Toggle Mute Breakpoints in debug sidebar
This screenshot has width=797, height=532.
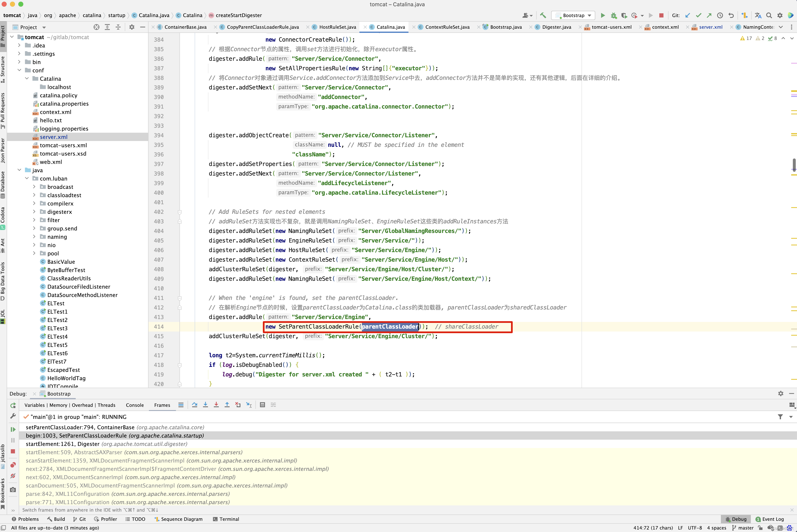[x=13, y=476]
